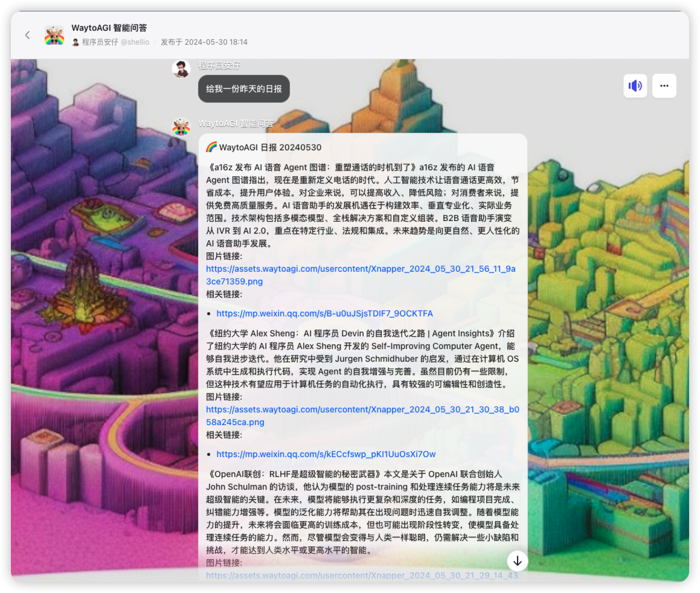Select the WaytoAGI 智能问答 name above the reply
The width and height of the screenshot is (700, 593).
[236, 124]
